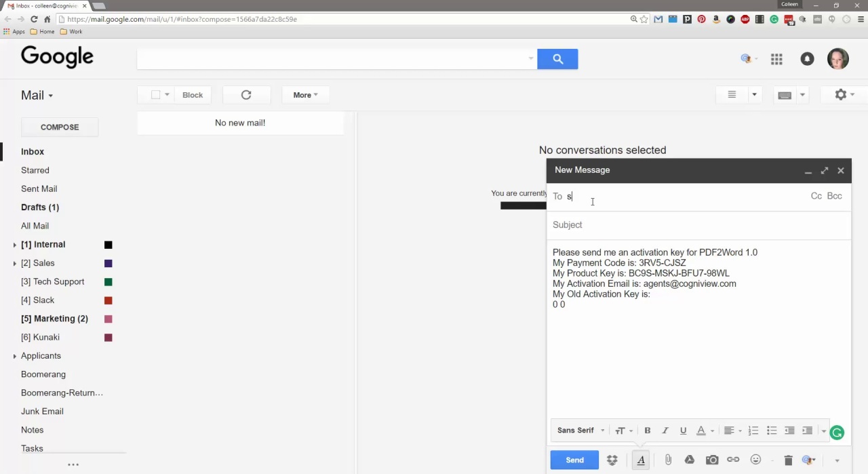Expand the Applicants label
This screenshot has width=868, height=474.
tap(15, 356)
